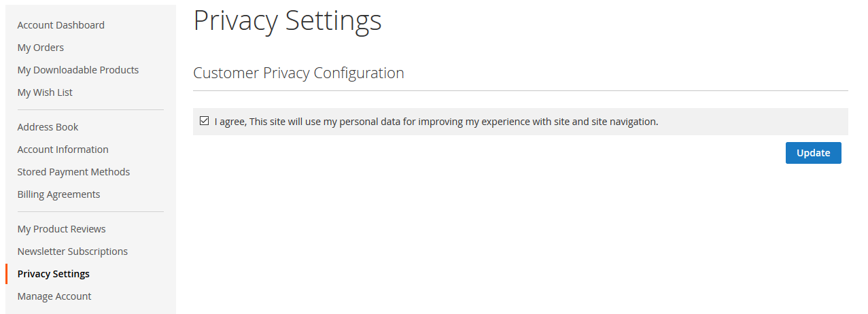868x314 pixels.
Task: Open the Manage Account page
Action: 54,296
